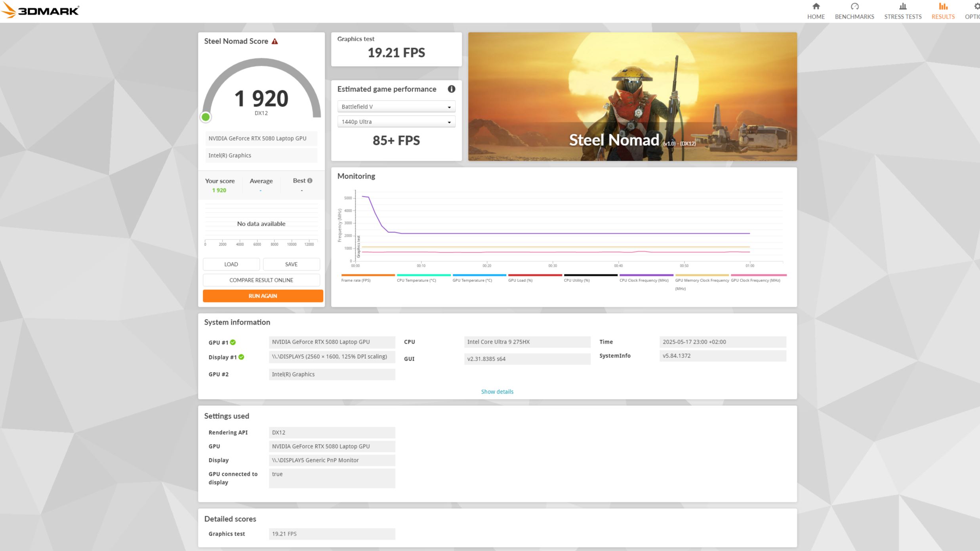Viewport: 980px width, 551px height.
Task: Click the NVIDIA GeForce RTX 5080 field under the score
Action: [x=261, y=139]
